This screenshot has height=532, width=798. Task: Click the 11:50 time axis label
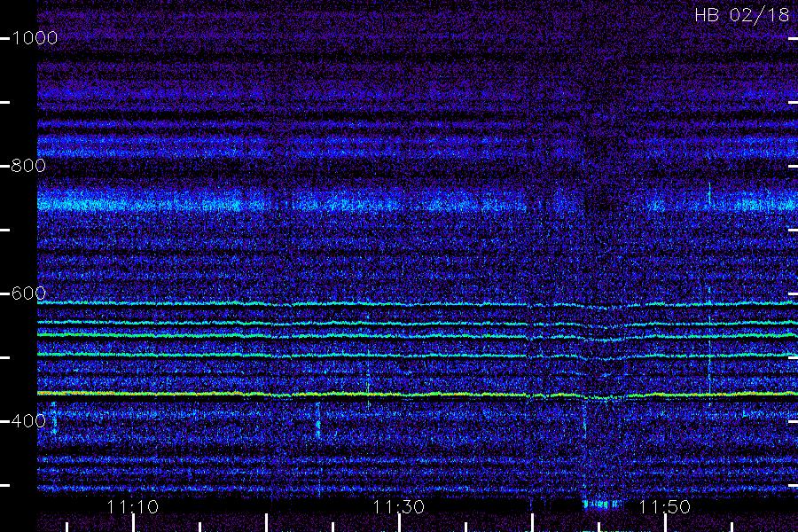click(x=664, y=507)
